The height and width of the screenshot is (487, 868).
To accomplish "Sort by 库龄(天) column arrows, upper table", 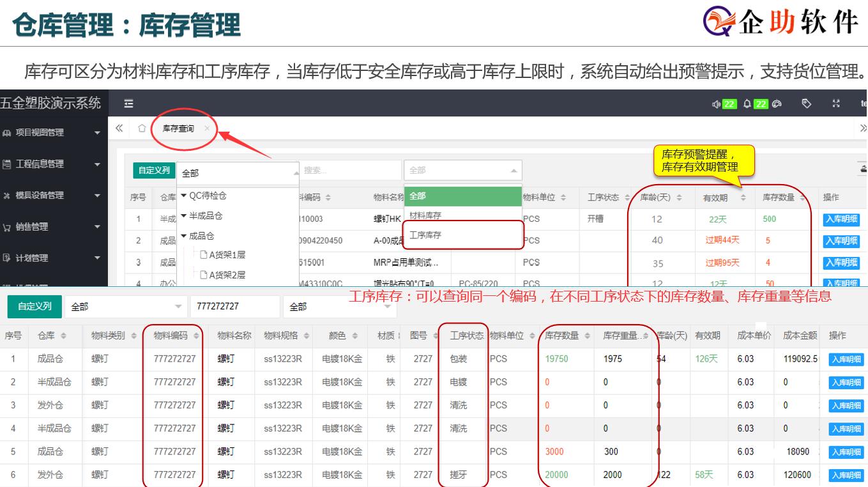I will point(679,198).
